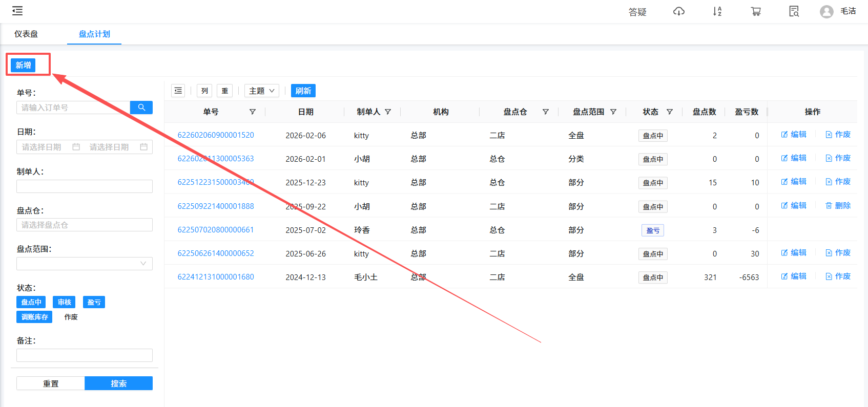Click the 制单人 input field
Viewport: 868px width, 407px height.
pos(85,186)
